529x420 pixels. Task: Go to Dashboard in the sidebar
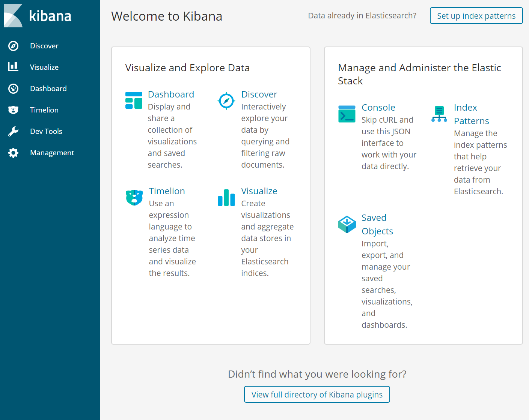(48, 89)
